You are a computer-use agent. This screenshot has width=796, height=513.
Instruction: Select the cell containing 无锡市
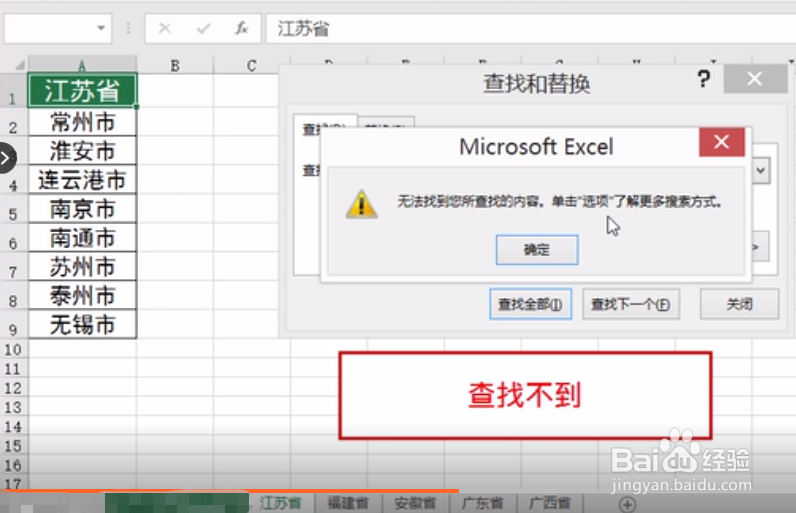82,324
